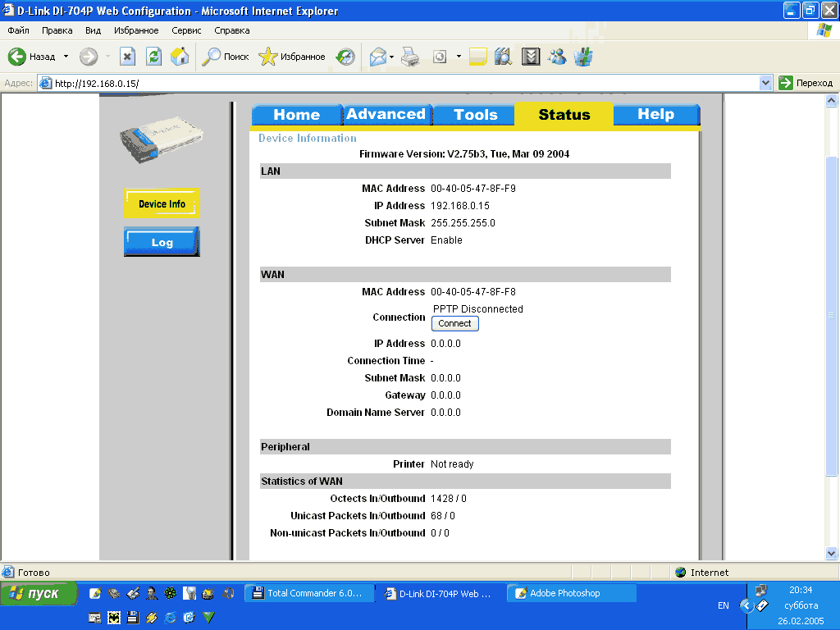Open the browsing History pane

click(345, 57)
